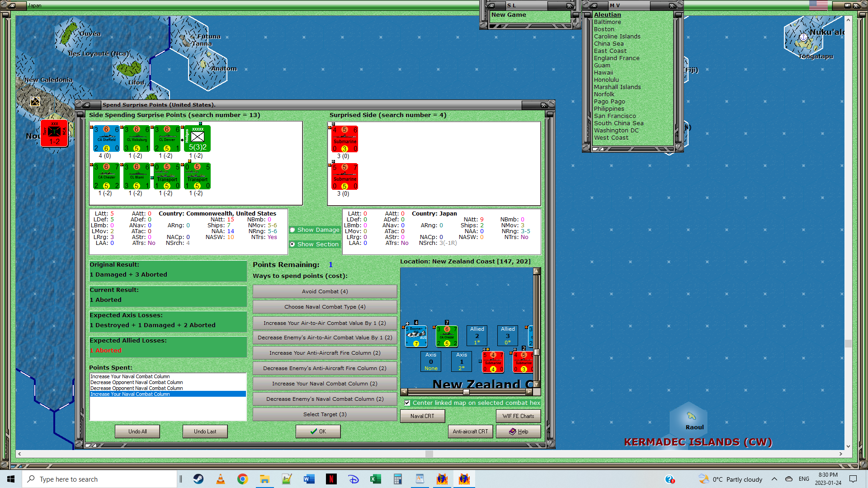Click Increase Your Naval Combat Column (2)
Viewport: 868px width, 488px height.
coord(325,384)
